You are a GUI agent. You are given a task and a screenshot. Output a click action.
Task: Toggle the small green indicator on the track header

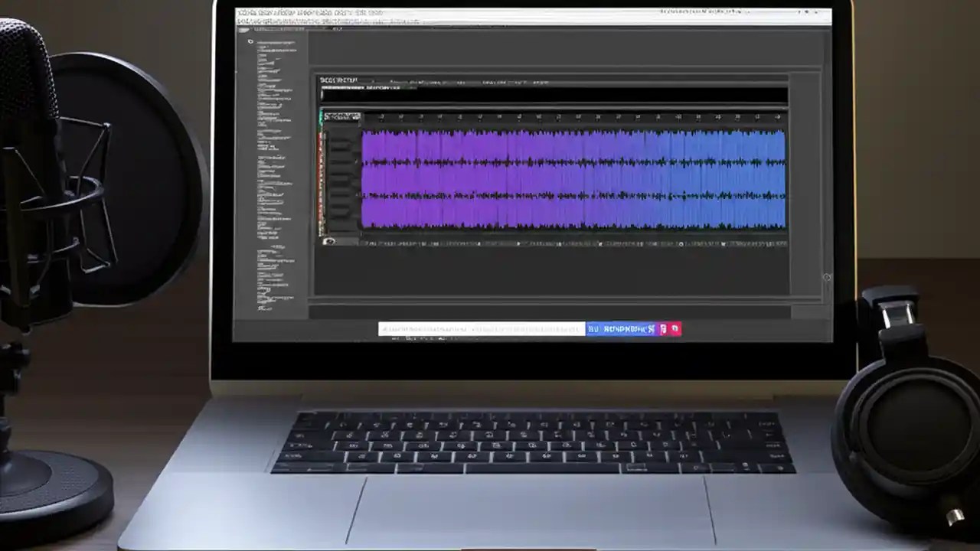(321, 116)
